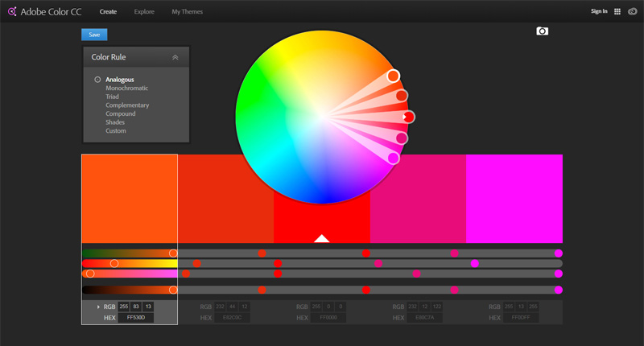
Task: Click the blue value field showing 13 in active swatch
Action: (x=148, y=307)
